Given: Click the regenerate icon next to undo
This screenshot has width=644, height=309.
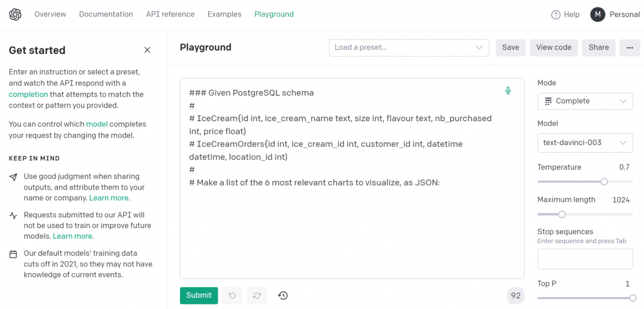Looking at the screenshot, I should click(x=257, y=296).
